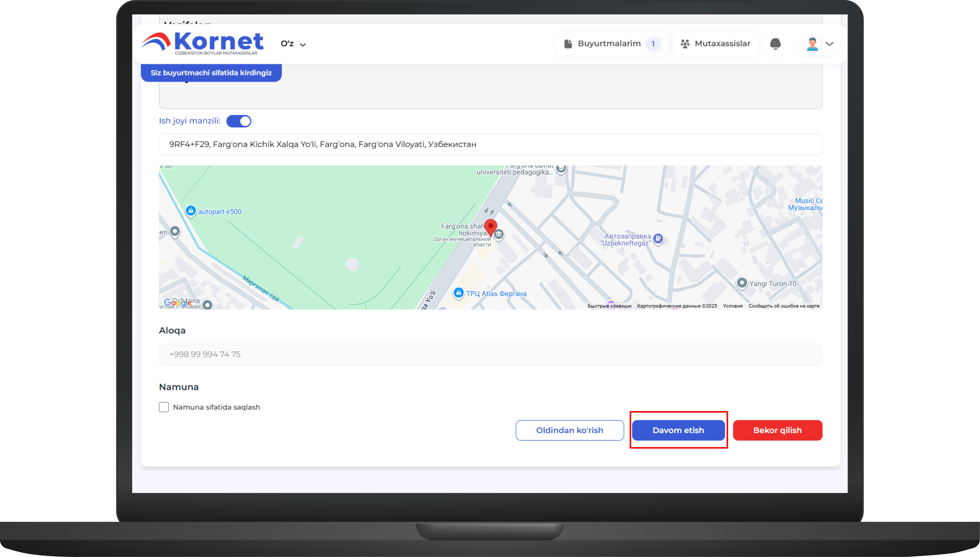
Task: Click the ТРЦ Atlas Фергана shopping marker
Action: coord(458,293)
